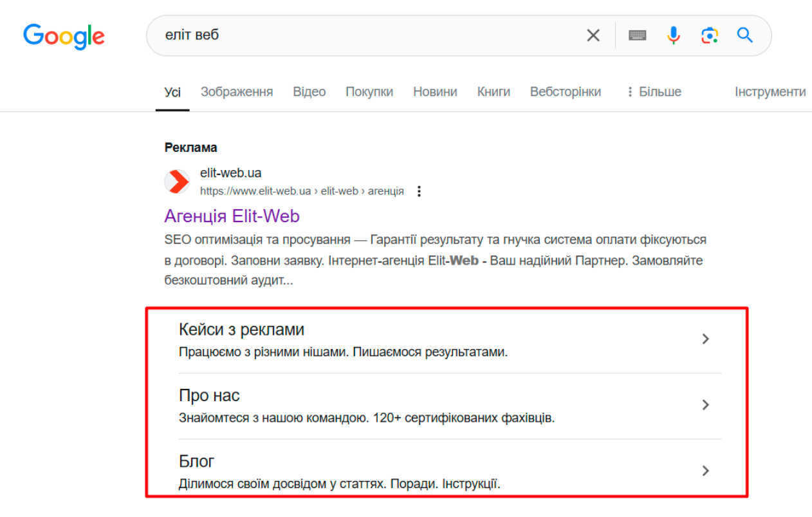Click text 'Працюємо з різними нішами'
Viewport: 812px width, 517px height.
click(x=264, y=352)
